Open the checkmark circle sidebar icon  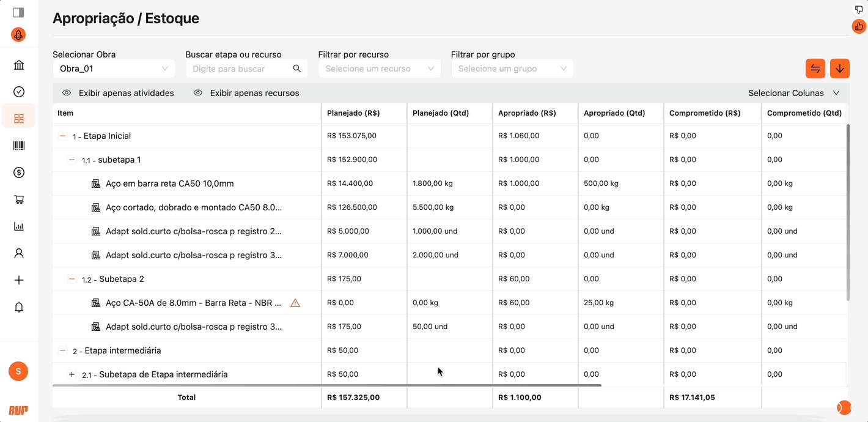19,92
